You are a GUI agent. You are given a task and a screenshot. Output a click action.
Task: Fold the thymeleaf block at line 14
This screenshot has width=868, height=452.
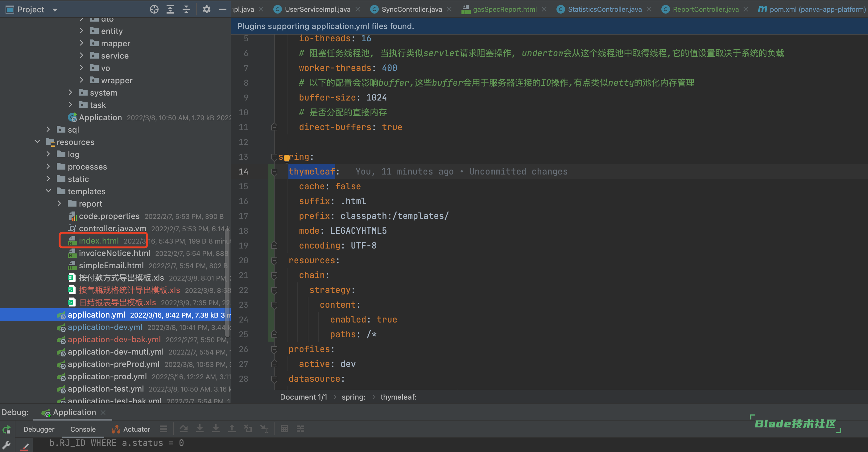click(274, 172)
